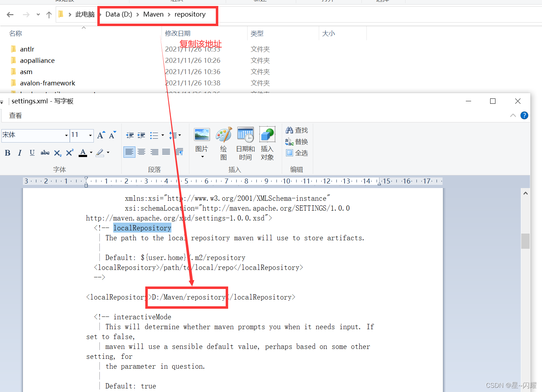This screenshot has height=392, width=542.
Task: Click the 'Default: true' line
Action: [130, 386]
